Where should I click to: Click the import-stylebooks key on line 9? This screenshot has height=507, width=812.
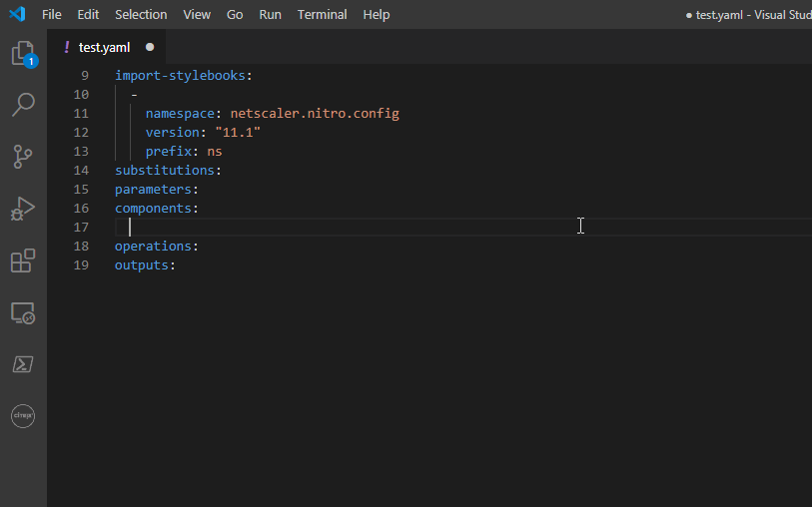coord(180,76)
